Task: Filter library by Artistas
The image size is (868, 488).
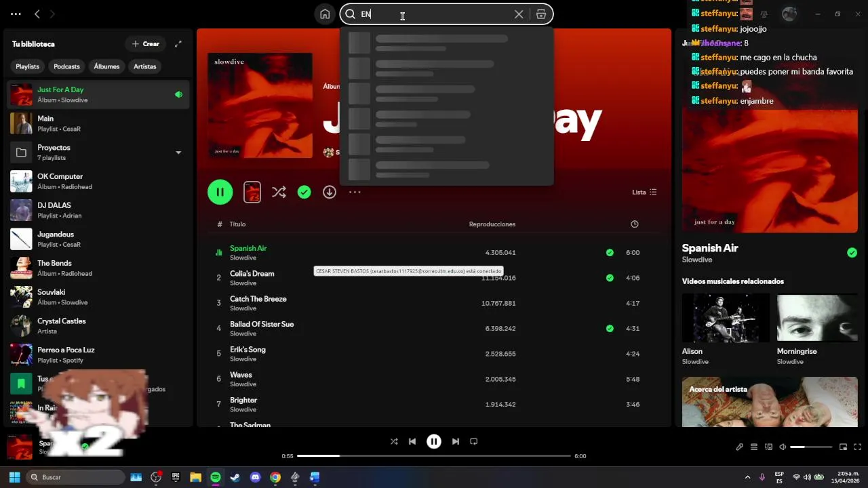Action: (x=145, y=66)
